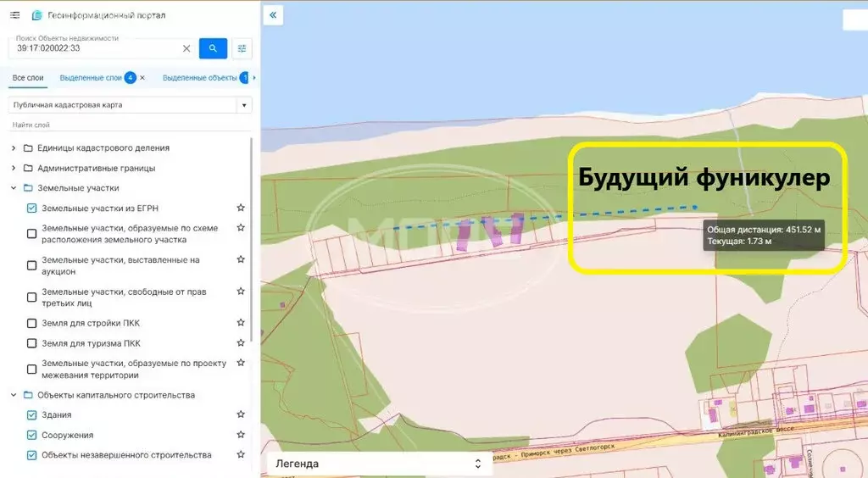Uncheck the Сооружения layer
Image resolution: width=868 pixels, height=478 pixels.
[x=32, y=435]
